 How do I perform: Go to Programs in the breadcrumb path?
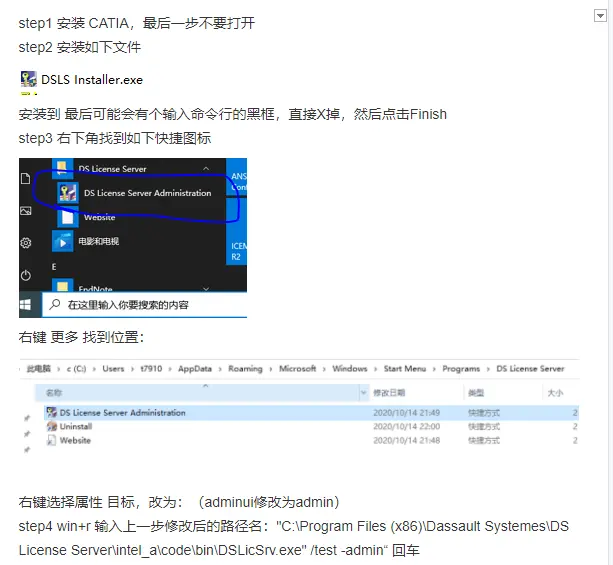(x=461, y=369)
